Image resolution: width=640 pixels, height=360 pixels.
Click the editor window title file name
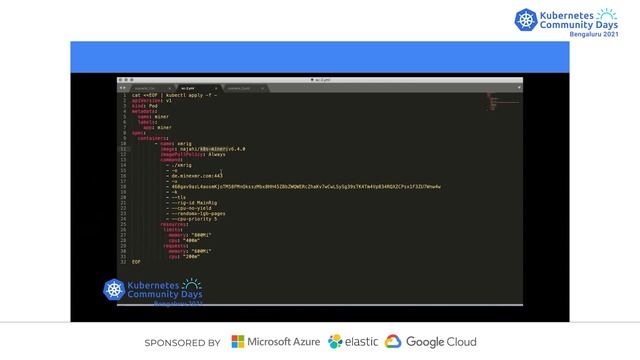point(321,80)
